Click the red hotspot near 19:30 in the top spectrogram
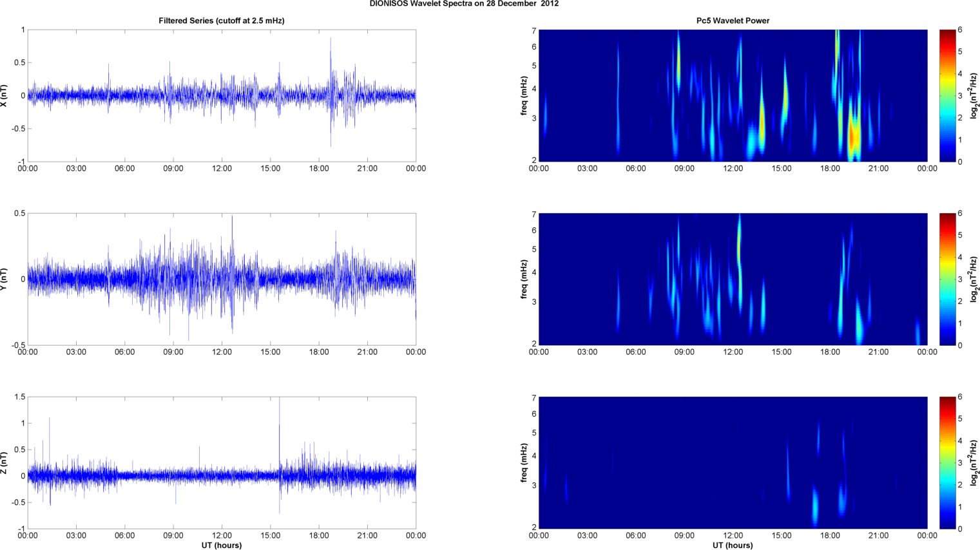980x550 pixels. 852,137
